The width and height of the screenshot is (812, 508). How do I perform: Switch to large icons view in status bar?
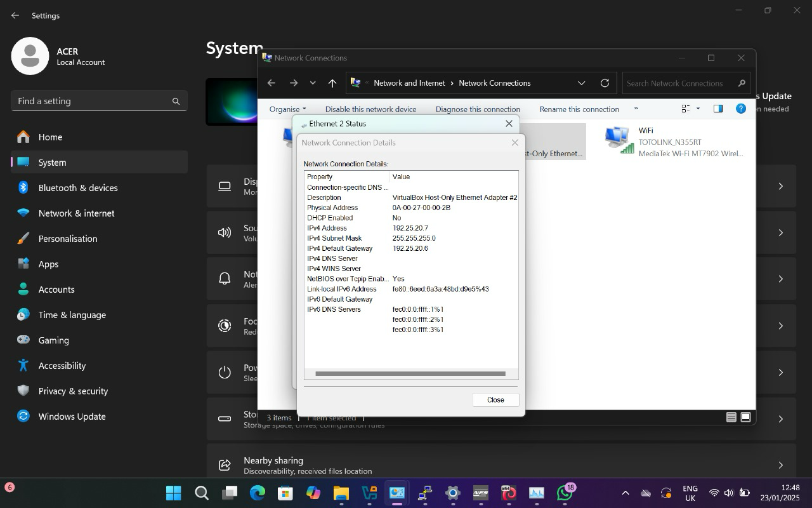[x=746, y=417]
